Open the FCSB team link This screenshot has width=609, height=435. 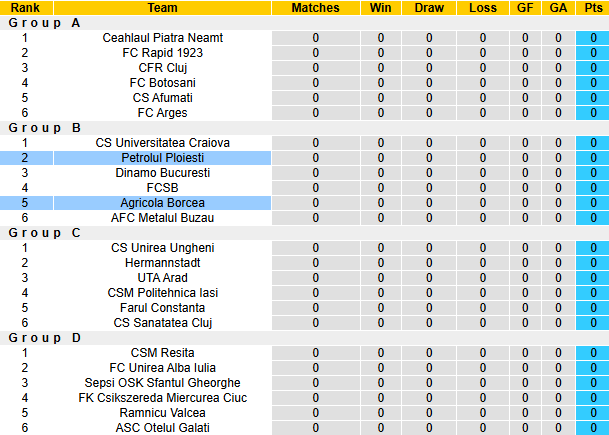click(163, 188)
